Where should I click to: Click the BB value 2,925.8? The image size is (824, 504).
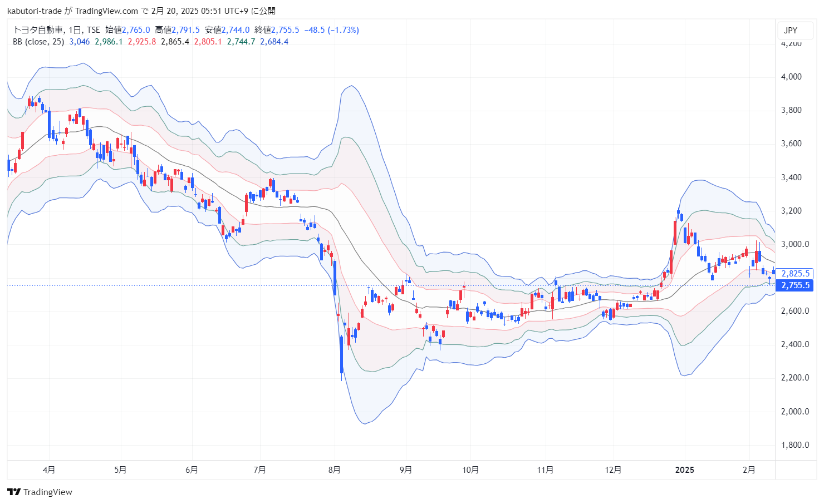click(142, 42)
